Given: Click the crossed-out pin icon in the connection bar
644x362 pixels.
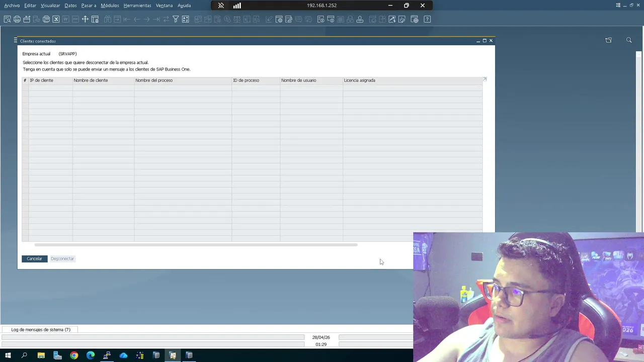Looking at the screenshot, I should coord(221,6).
